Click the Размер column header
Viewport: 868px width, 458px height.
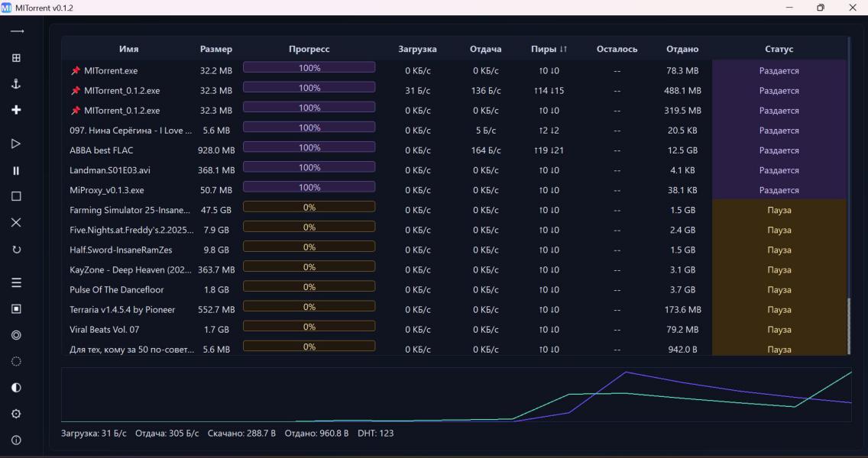click(215, 49)
